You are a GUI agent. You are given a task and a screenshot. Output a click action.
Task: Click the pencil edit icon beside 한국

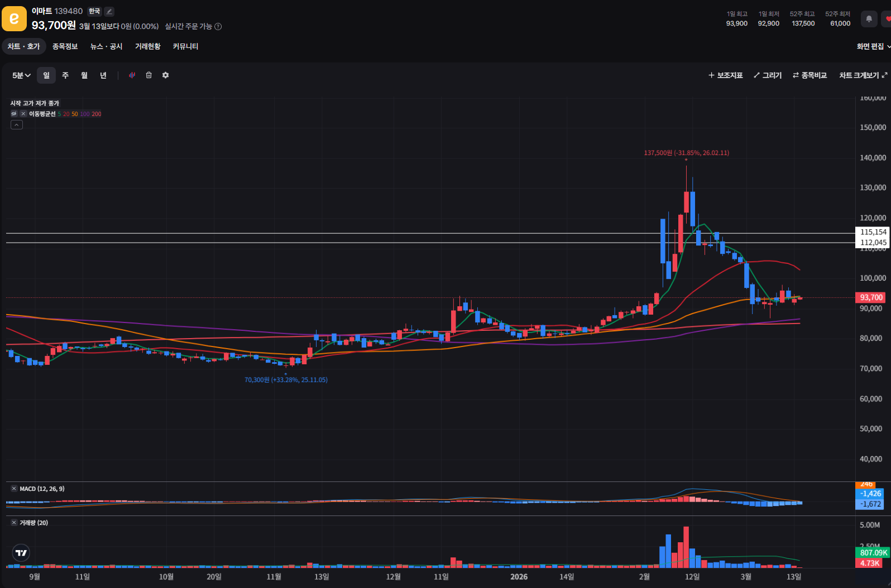pyautogui.click(x=109, y=11)
